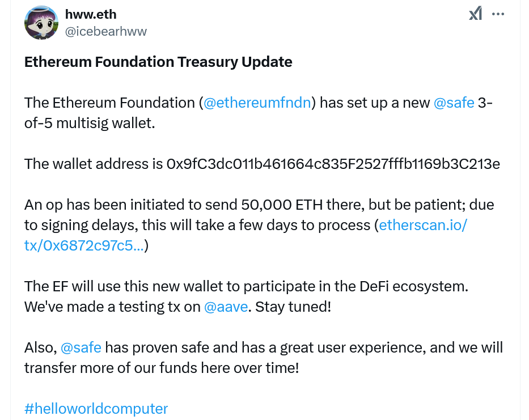Click "transfer more of our funds" text

point(117,368)
